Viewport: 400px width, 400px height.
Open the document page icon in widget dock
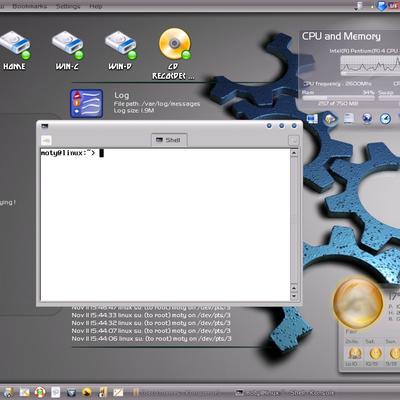pos(349,119)
